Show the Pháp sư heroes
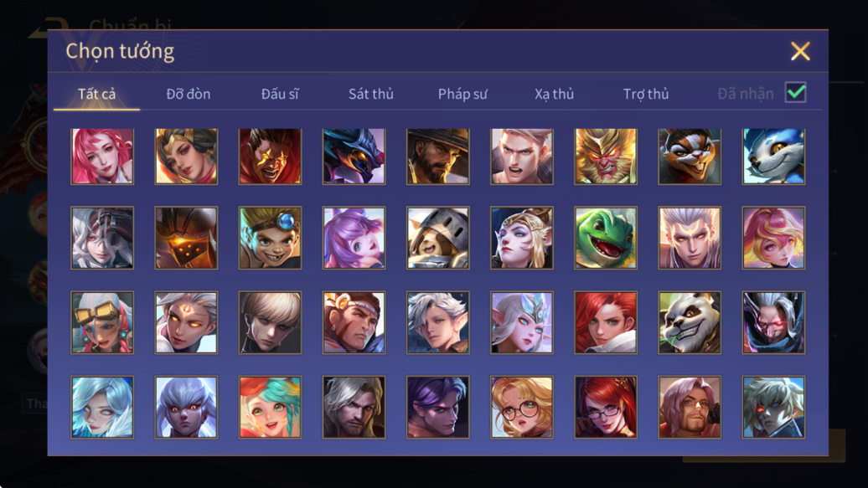 click(462, 94)
